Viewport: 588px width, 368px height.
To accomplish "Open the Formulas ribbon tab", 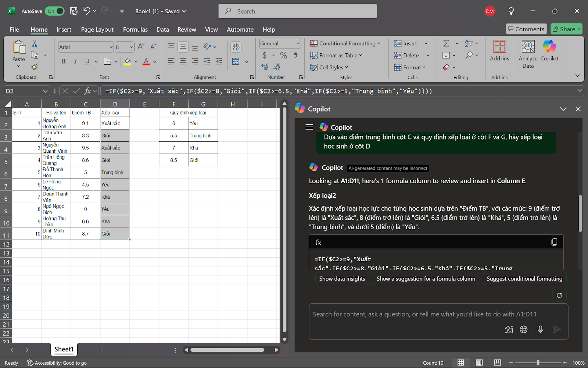I will 135,29.
